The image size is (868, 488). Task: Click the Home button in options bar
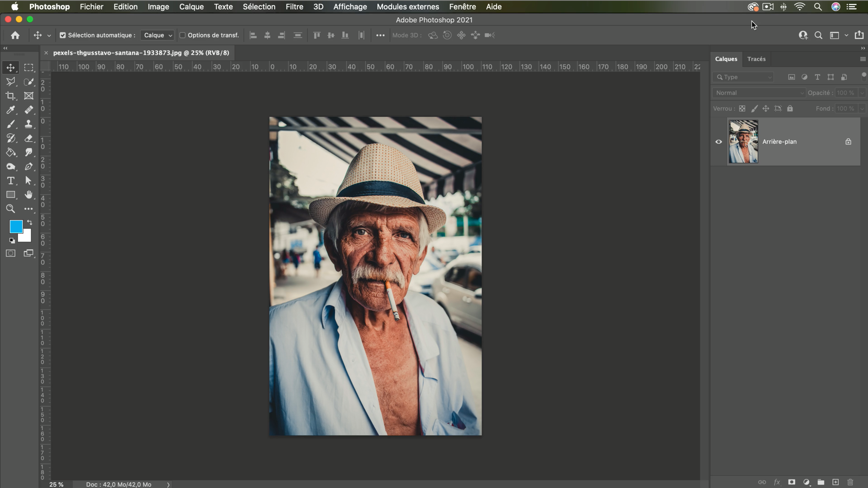click(x=15, y=35)
